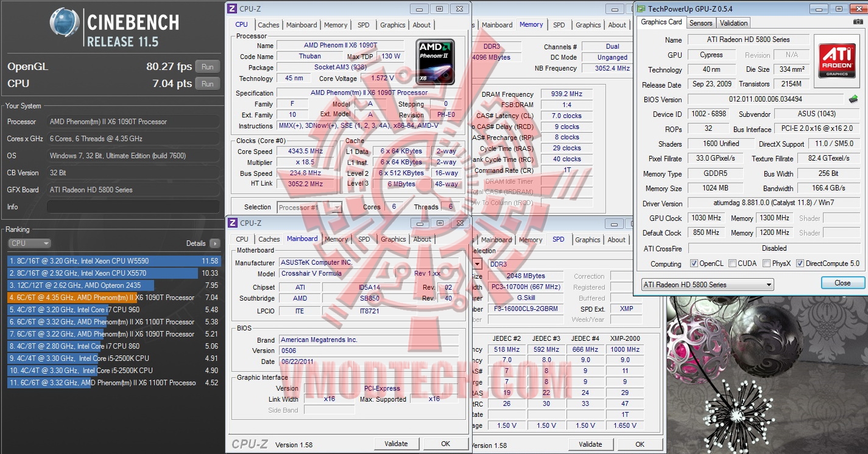868x454 pixels.
Task: Open ranking Details arrow in Cinebench
Action: (214, 243)
